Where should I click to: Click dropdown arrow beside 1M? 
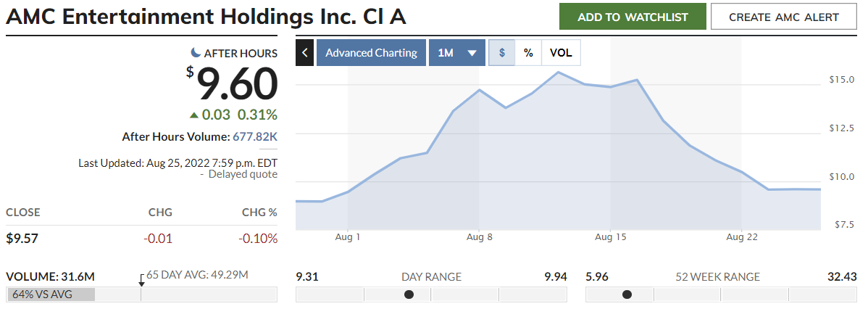(472, 53)
